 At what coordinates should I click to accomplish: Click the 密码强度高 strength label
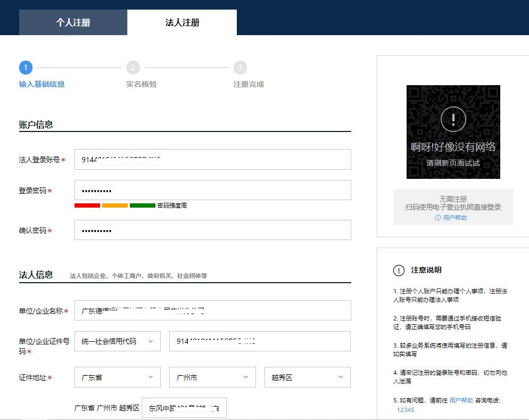(x=172, y=205)
